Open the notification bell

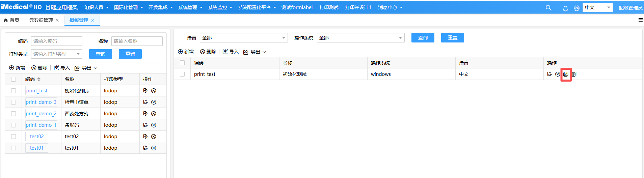(565, 8)
